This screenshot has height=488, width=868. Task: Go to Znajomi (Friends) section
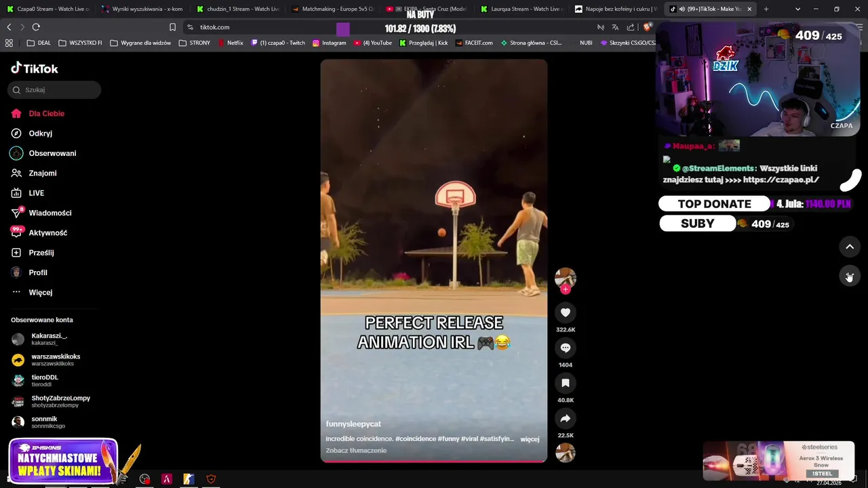tap(42, 173)
